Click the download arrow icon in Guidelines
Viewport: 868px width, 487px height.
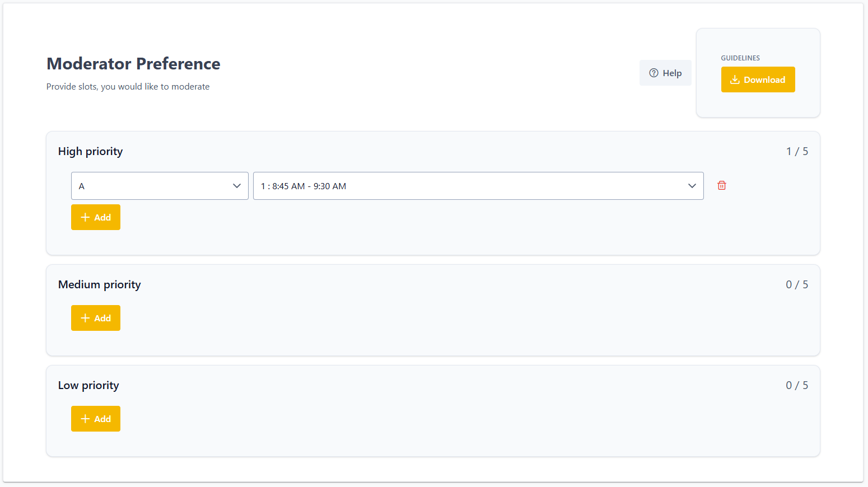pyautogui.click(x=735, y=79)
